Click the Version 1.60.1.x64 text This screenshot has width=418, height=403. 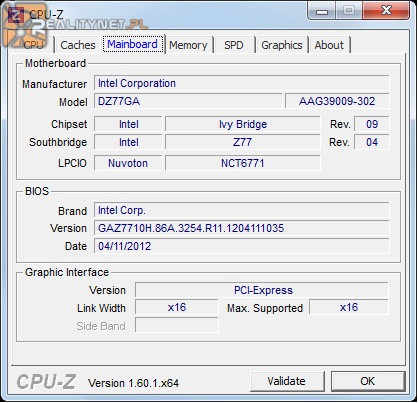[133, 383]
